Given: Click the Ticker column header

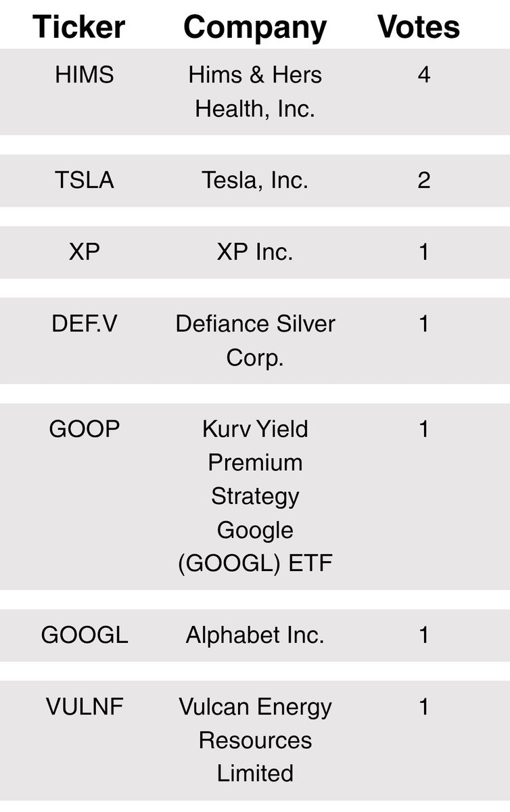Looking at the screenshot, I should (79, 27).
